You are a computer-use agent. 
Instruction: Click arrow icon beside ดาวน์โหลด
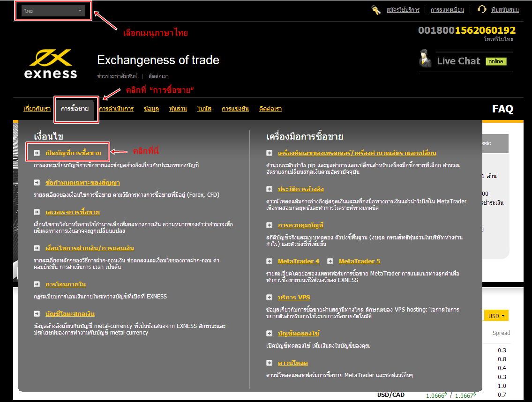pos(269,363)
